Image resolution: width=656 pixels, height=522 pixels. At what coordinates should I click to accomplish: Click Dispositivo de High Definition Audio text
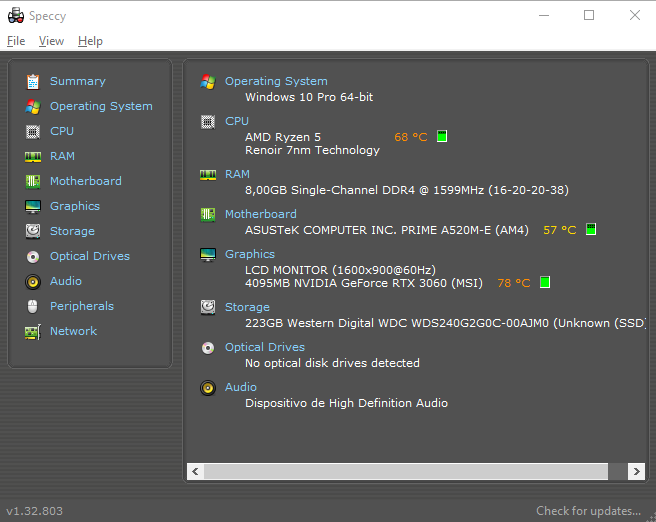coord(346,403)
